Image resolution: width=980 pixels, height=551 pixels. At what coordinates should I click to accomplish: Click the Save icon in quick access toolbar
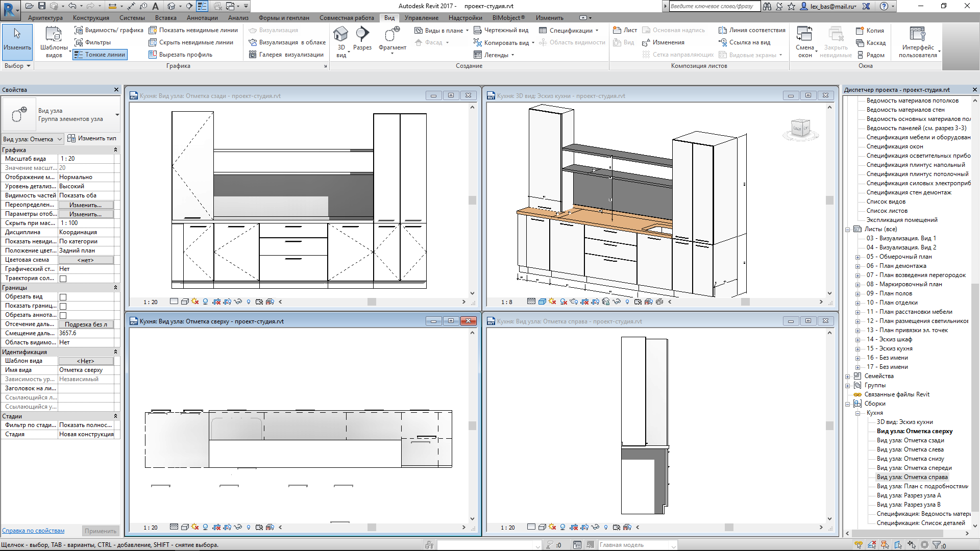pyautogui.click(x=42, y=6)
